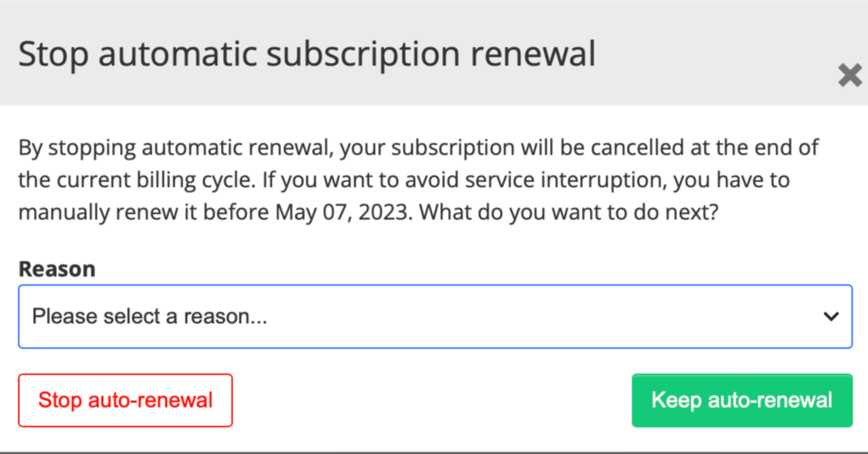Click the "By stopping automatic renewal" opening phrase

[175, 147]
